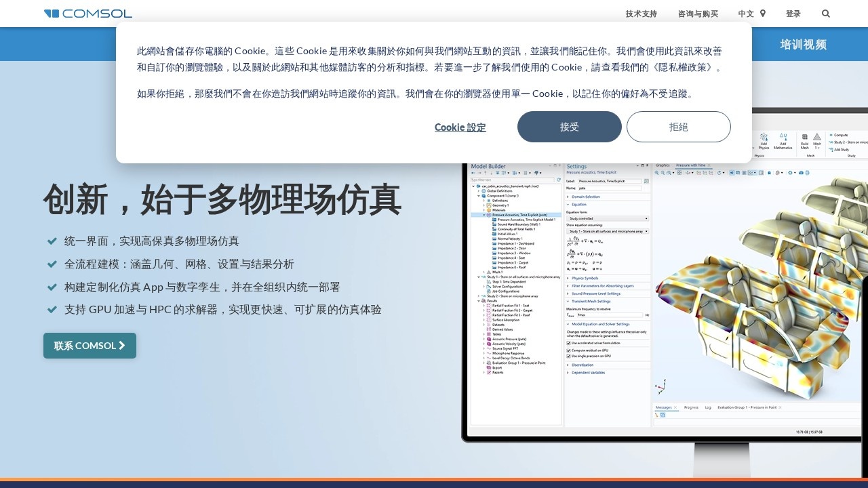868x488 pixels.
Task: Click the headline 创新，始于多物理场仿真
Action: tap(222, 199)
